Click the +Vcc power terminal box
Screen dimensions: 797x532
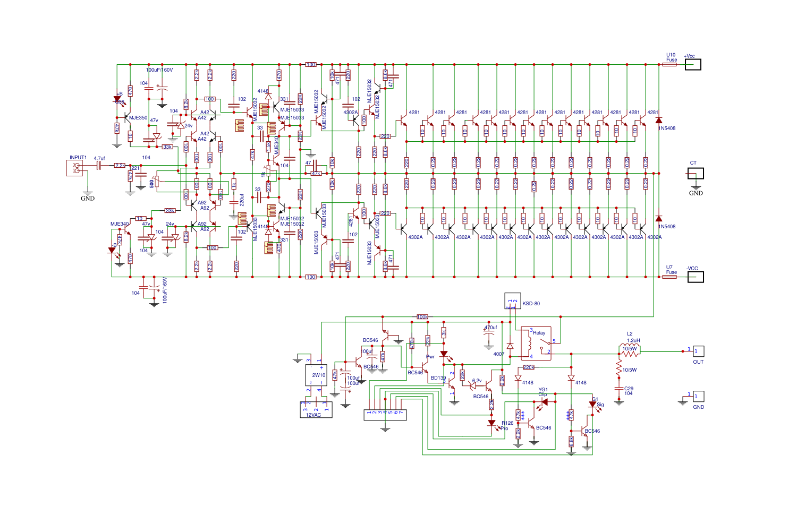[x=693, y=65]
